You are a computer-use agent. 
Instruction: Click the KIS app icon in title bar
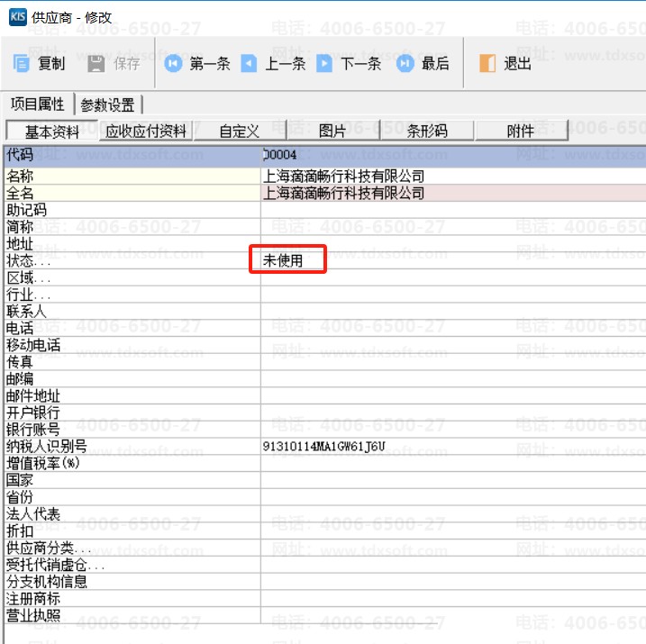point(17,18)
